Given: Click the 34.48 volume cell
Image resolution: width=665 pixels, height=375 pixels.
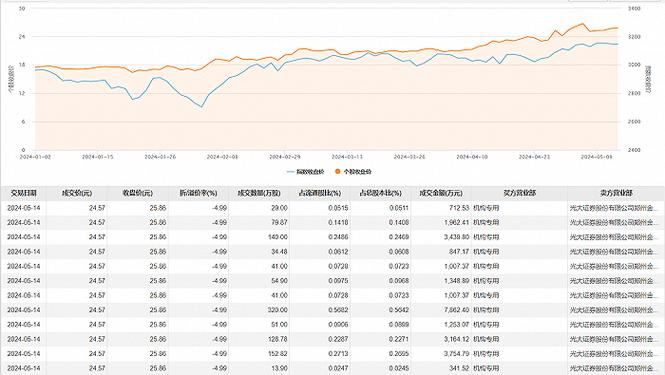Looking at the screenshot, I should click(x=279, y=252).
